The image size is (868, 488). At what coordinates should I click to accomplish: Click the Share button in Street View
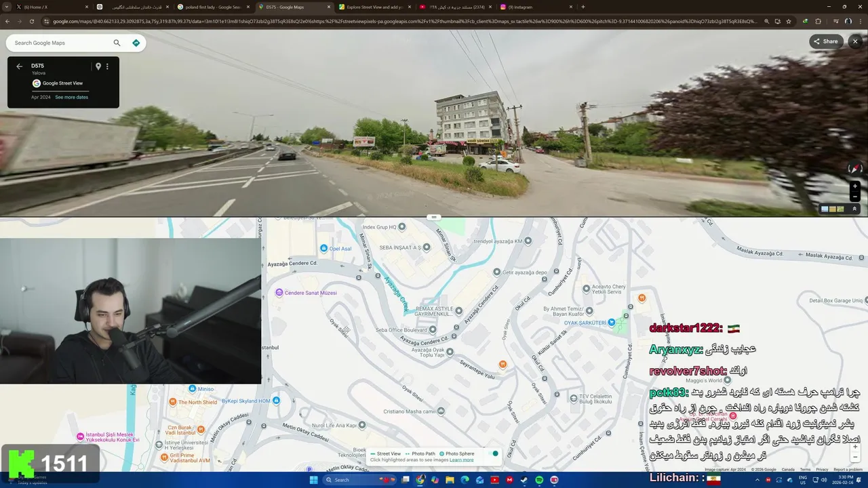click(826, 41)
